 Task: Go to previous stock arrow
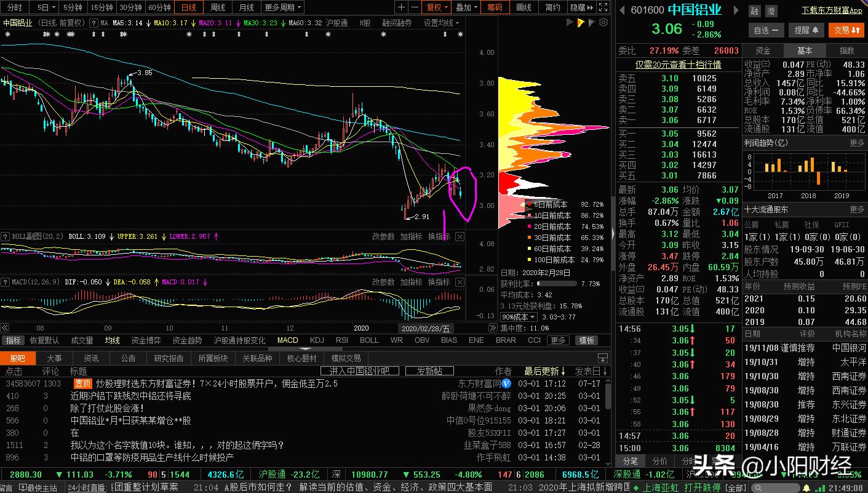(622, 10)
